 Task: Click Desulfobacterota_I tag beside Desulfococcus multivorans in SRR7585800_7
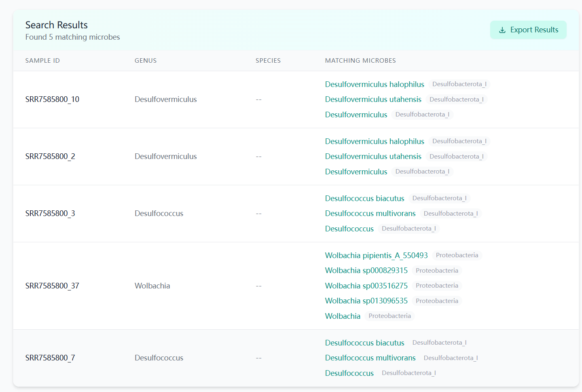(451, 358)
